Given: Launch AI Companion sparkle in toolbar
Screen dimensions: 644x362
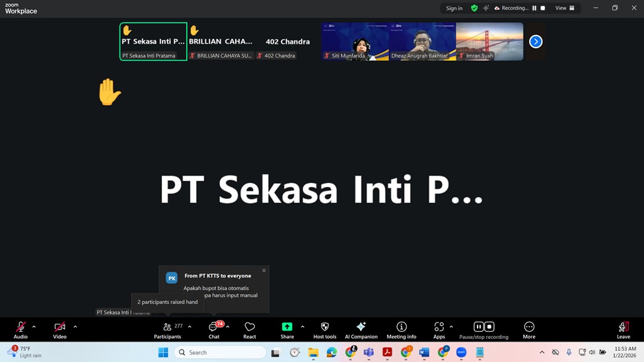Looking at the screenshot, I should click(x=361, y=330).
